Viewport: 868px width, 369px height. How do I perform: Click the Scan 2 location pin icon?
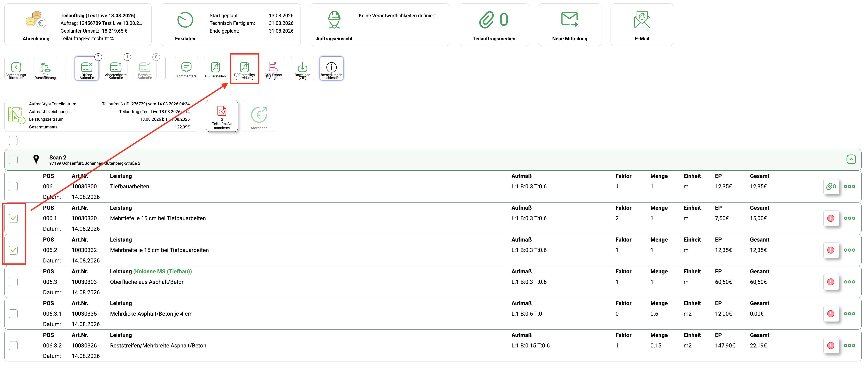[x=36, y=159]
